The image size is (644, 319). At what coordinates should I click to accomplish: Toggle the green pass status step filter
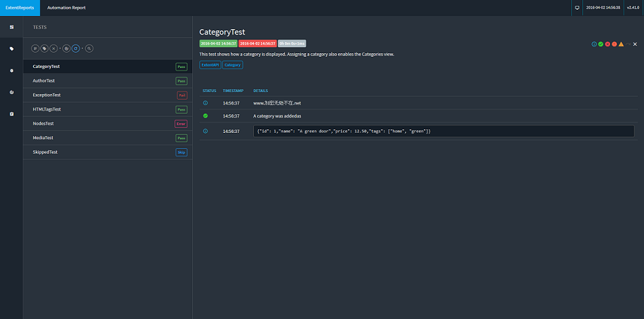pyautogui.click(x=600, y=44)
